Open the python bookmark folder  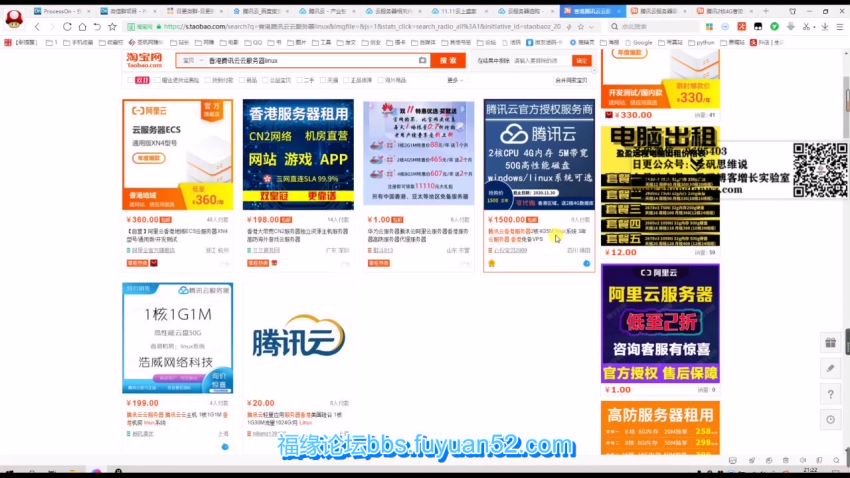coord(701,42)
